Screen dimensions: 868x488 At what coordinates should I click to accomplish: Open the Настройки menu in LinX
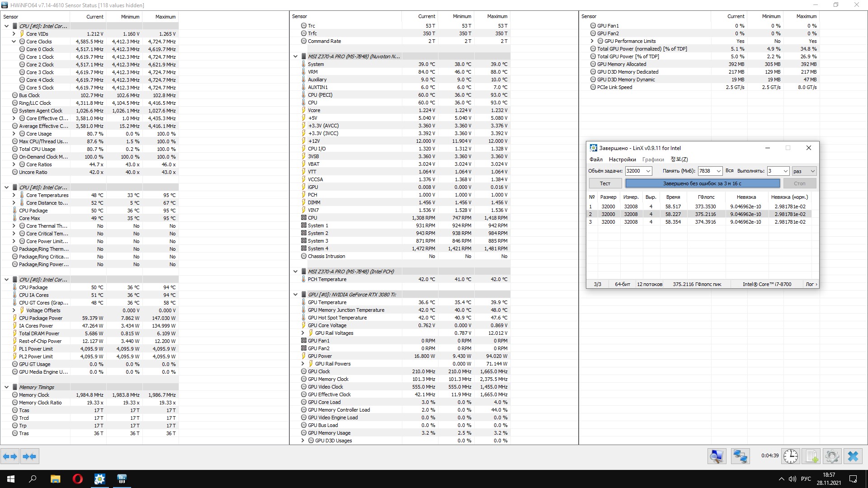(x=622, y=160)
